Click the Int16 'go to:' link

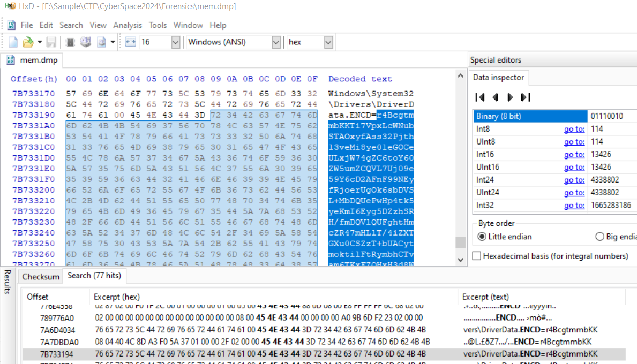coord(574,154)
